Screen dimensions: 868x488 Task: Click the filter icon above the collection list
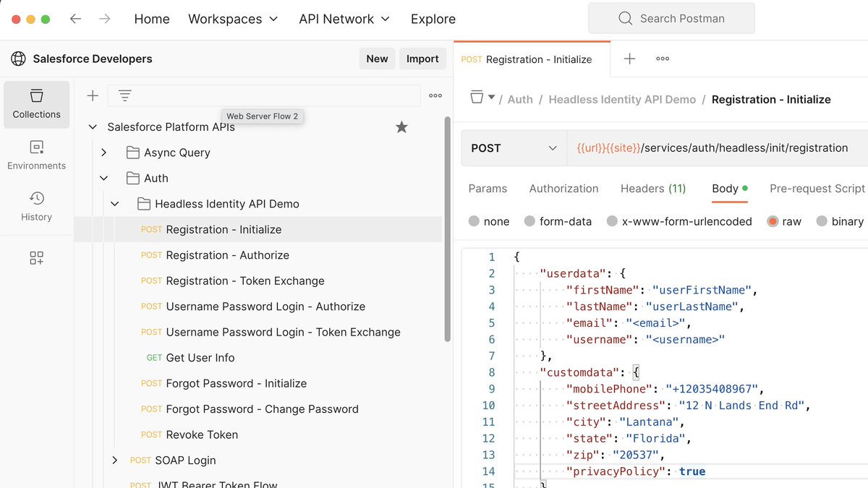tap(124, 95)
